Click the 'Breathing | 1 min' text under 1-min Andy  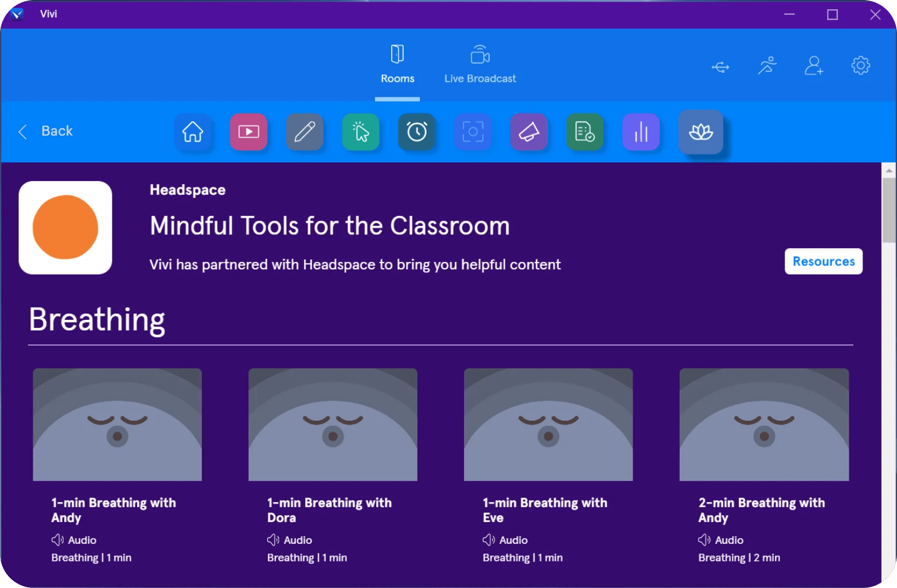point(91,558)
